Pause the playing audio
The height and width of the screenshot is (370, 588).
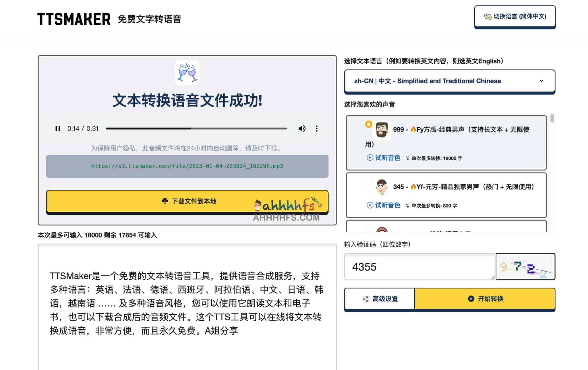pos(58,128)
